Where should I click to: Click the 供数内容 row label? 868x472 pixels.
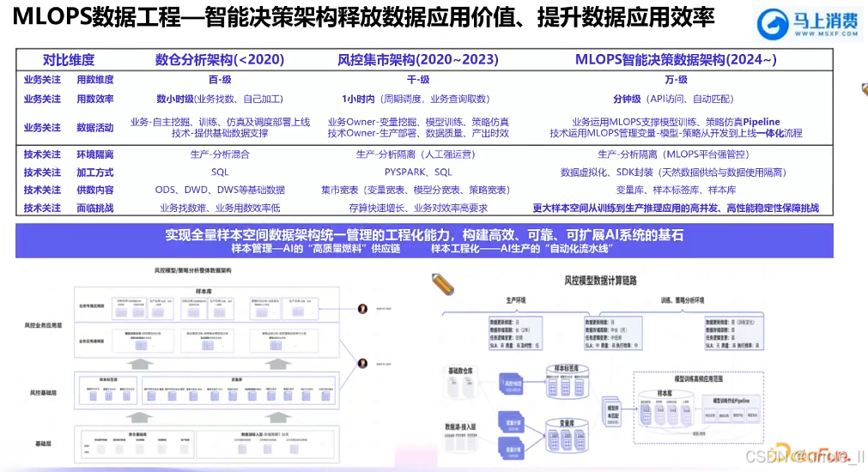point(95,191)
